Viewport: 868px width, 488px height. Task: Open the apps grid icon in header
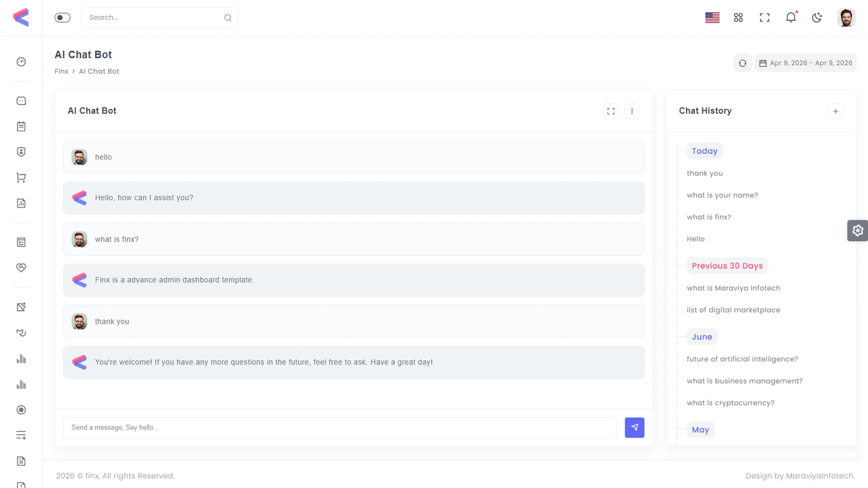coord(738,18)
